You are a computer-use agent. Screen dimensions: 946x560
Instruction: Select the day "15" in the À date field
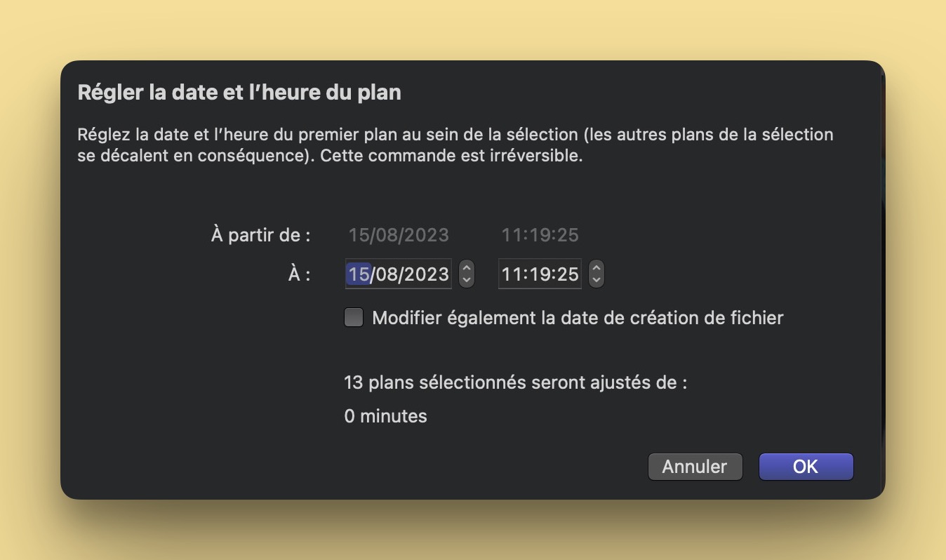[x=359, y=274]
